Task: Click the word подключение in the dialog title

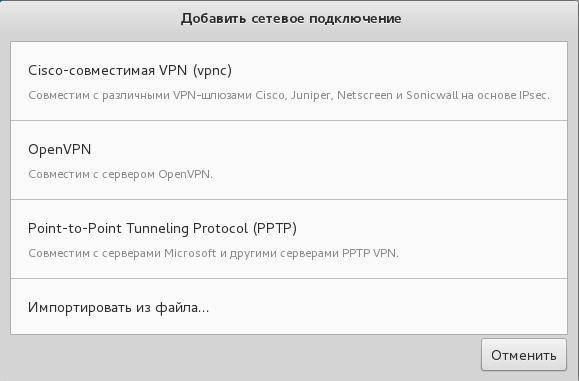Action: (355, 18)
